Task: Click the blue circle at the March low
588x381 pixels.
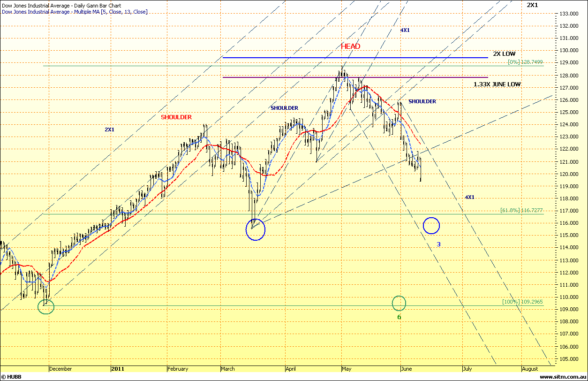Action: point(256,229)
